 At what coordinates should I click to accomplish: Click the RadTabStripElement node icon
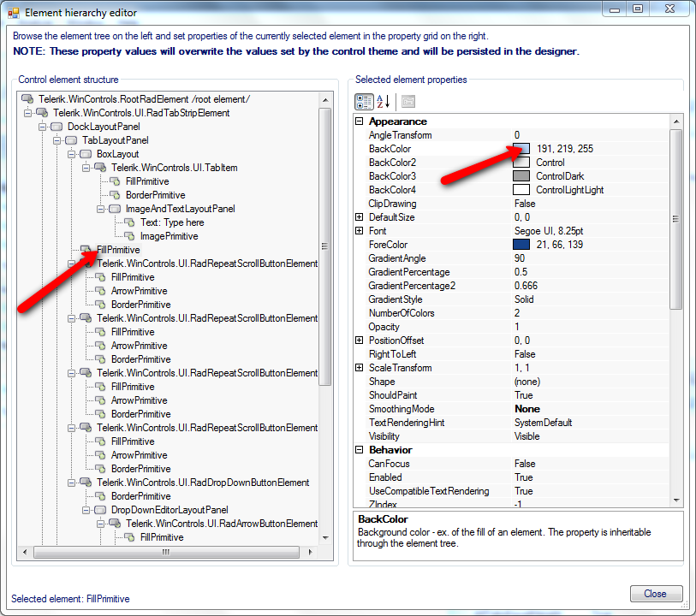pyautogui.click(x=42, y=113)
